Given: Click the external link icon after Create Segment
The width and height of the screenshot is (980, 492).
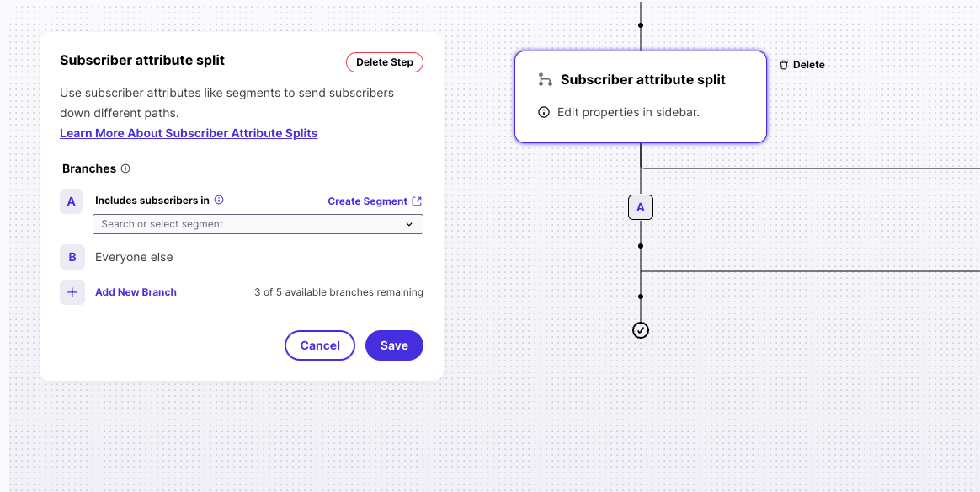Looking at the screenshot, I should (x=418, y=201).
